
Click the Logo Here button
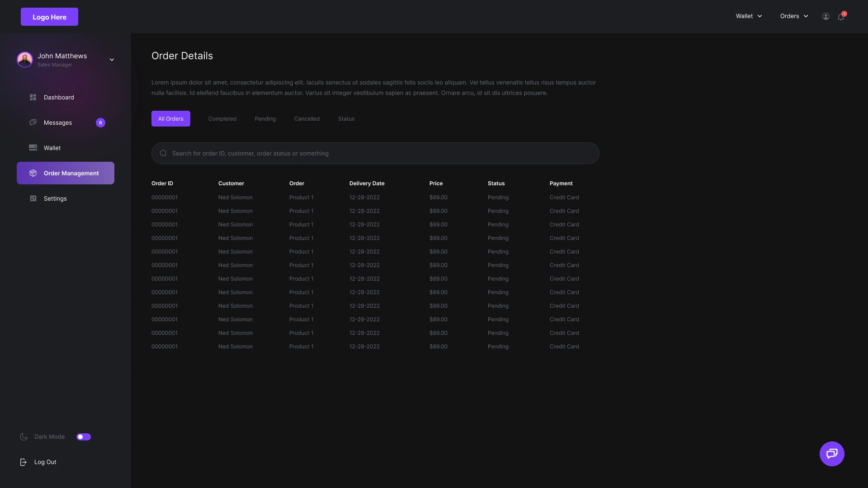click(x=49, y=17)
